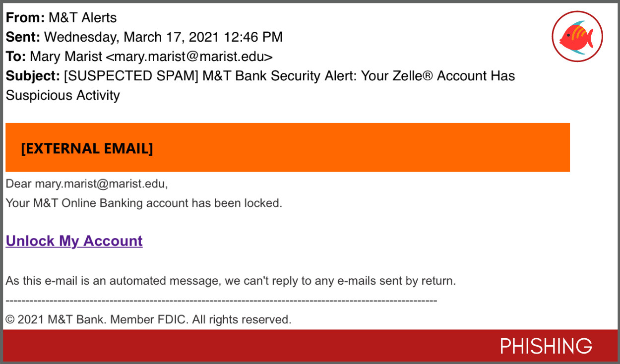Click the Dear mary.marist@marist.edu greeting
The image size is (620, 364).
click(87, 184)
